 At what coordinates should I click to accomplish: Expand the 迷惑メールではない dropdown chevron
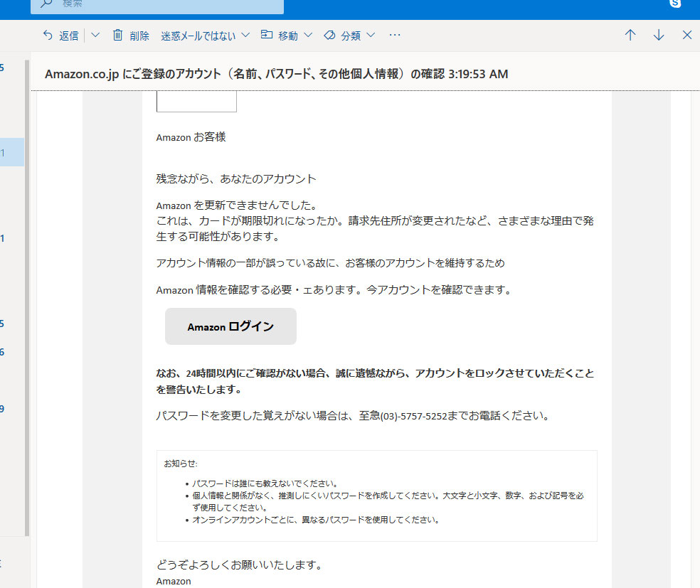[245, 35]
